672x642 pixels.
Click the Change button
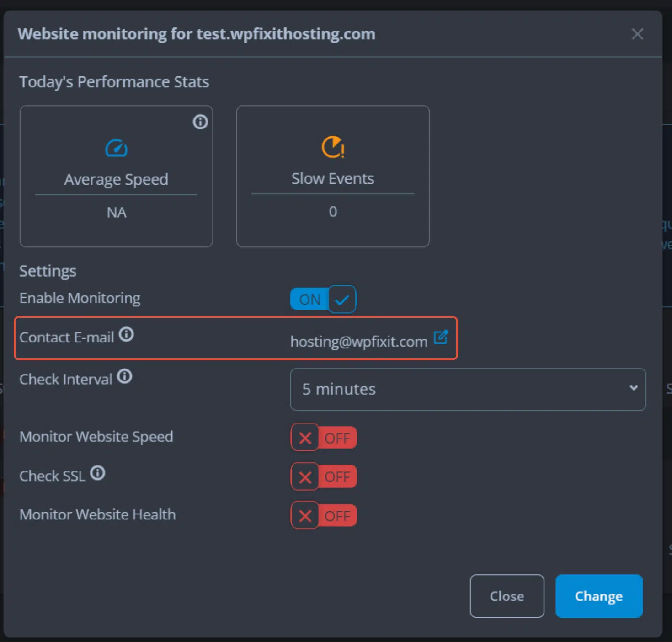click(x=599, y=596)
